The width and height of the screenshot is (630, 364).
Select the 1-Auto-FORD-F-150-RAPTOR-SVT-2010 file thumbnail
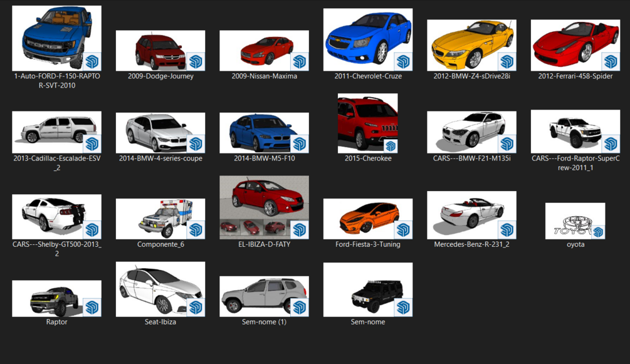pyautogui.click(x=56, y=38)
